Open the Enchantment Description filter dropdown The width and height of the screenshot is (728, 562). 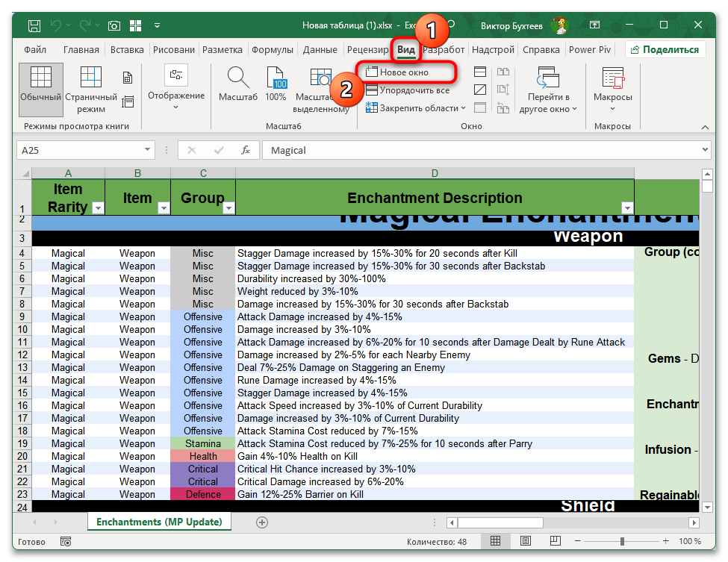[x=626, y=208]
